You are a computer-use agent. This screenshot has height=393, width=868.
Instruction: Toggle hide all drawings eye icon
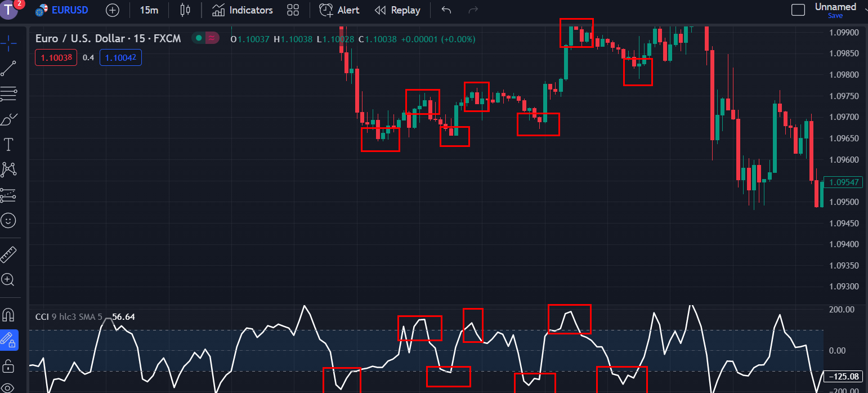tap(8, 387)
